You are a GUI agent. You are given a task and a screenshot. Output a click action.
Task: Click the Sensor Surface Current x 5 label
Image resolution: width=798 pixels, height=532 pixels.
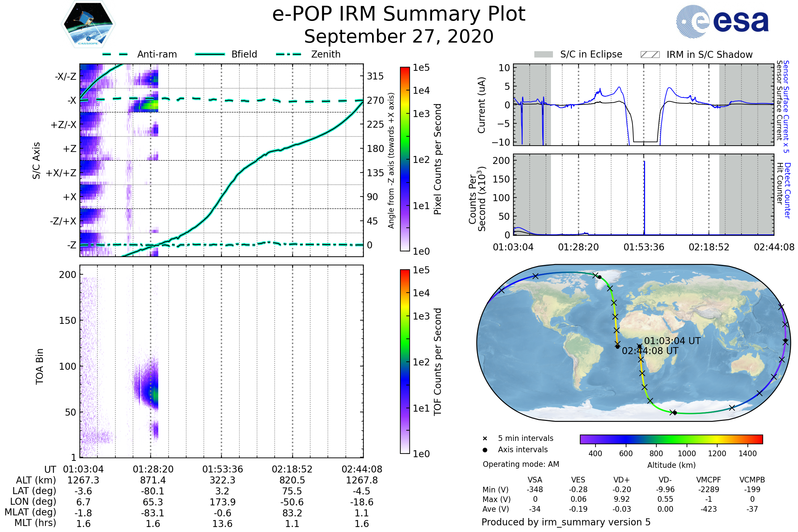coord(786,106)
